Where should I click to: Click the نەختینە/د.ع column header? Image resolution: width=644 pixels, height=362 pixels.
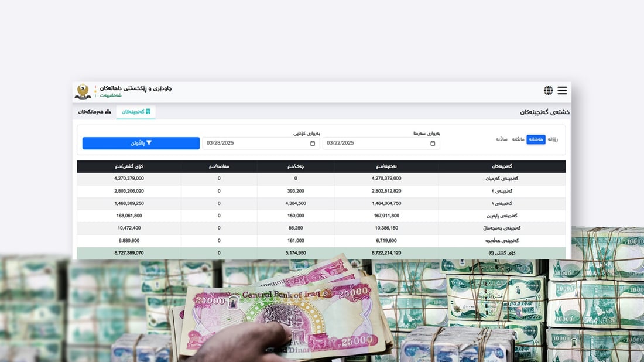[386, 166]
